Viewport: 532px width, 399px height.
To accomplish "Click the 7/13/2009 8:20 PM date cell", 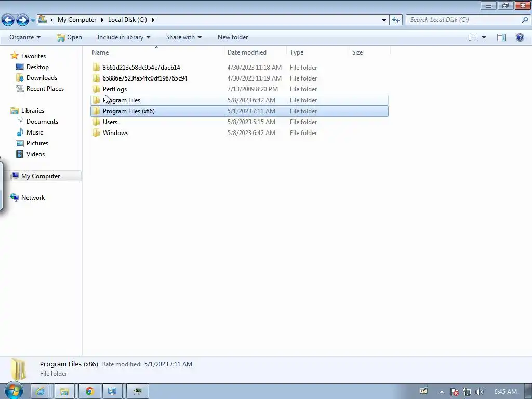I will pyautogui.click(x=252, y=89).
